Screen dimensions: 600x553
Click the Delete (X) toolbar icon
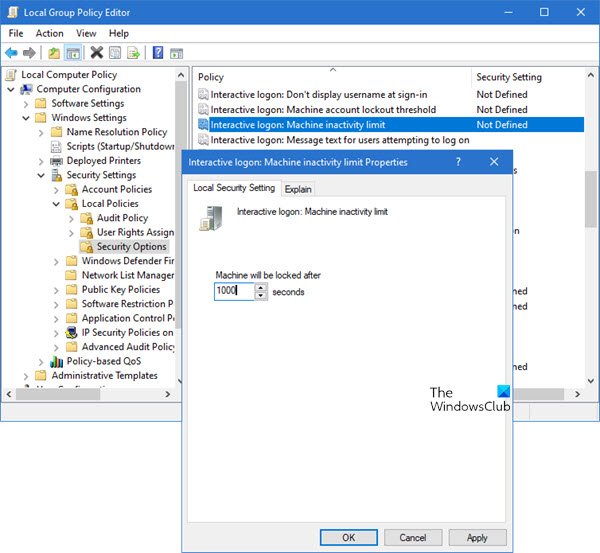97,53
